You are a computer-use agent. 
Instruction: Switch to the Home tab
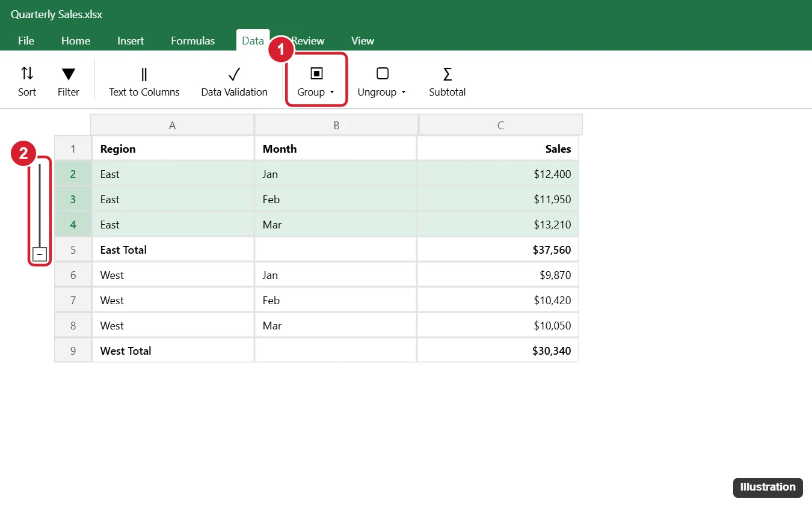(76, 41)
